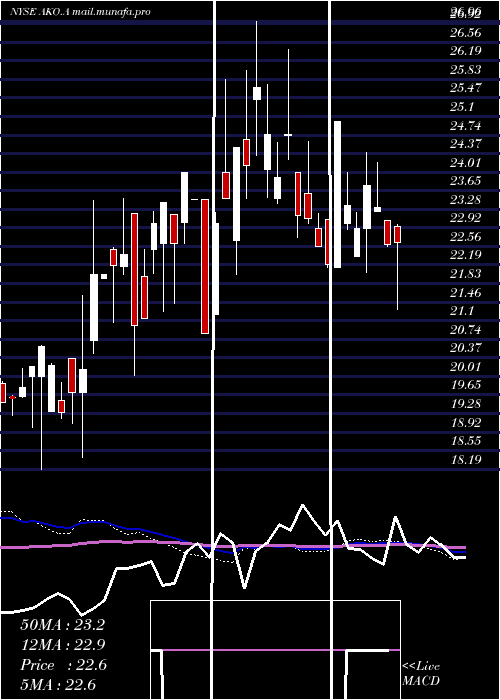
Task: Click the 26.56 price axis label
Action: point(466,33)
